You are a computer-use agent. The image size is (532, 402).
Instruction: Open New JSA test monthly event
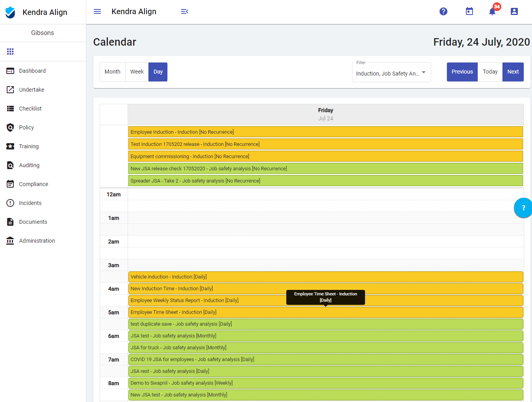pyautogui.click(x=326, y=395)
